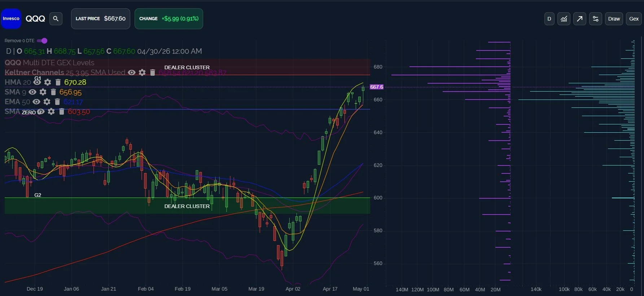Delete the HMA 20 indicator
The image size is (644, 296).
[x=58, y=82]
